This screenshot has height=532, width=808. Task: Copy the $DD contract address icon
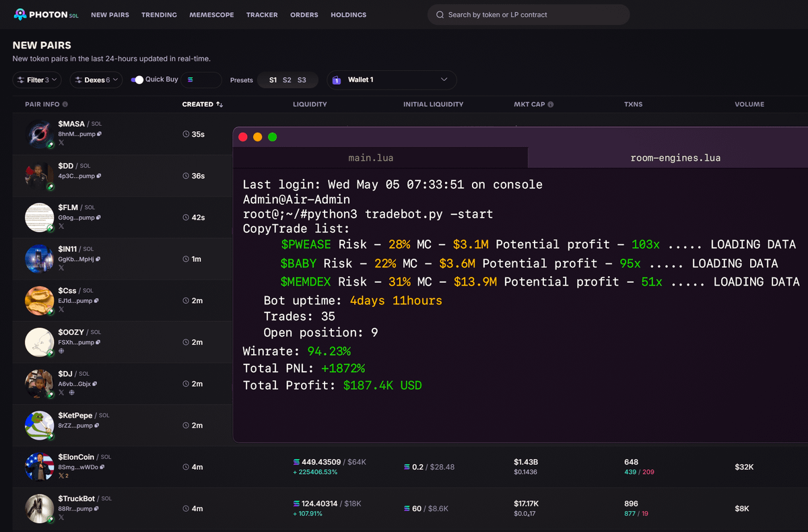98,176
